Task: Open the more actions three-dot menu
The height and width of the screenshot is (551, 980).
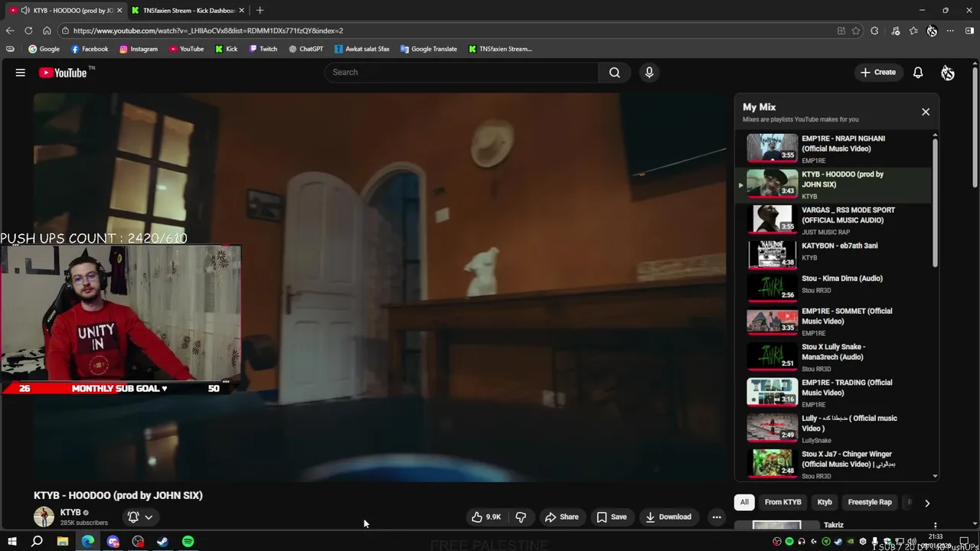Action: click(x=717, y=517)
